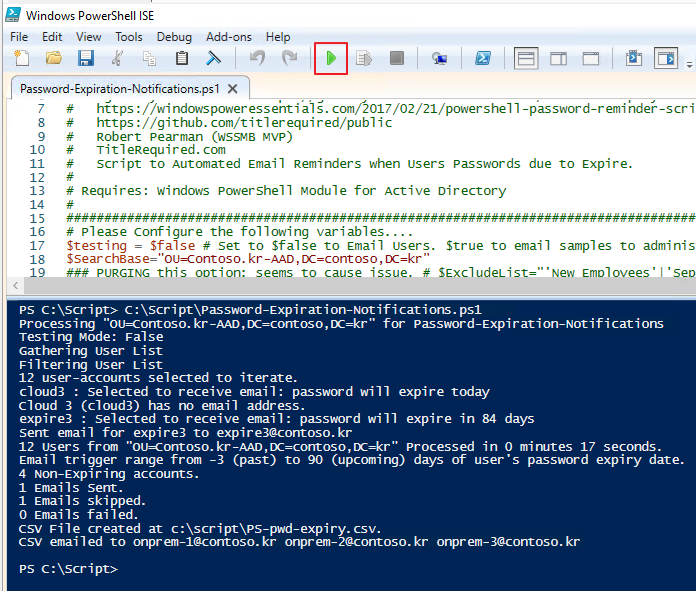Click the 'CSV emailed to onprem-1@contoso.kr' line
This screenshot has width=696, height=591.
tap(299, 542)
